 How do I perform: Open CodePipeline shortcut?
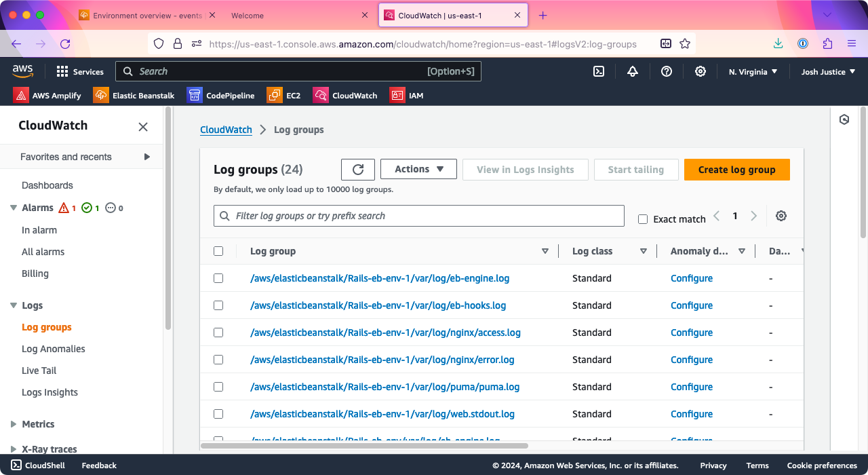(x=221, y=95)
